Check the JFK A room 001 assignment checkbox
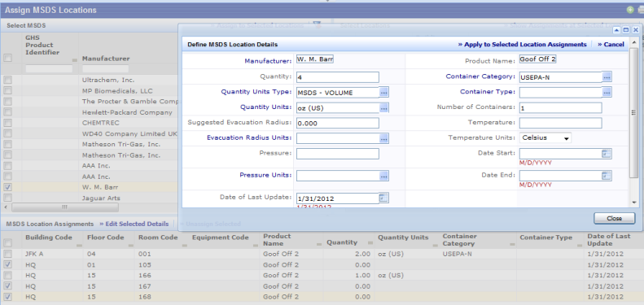 pos(7,254)
